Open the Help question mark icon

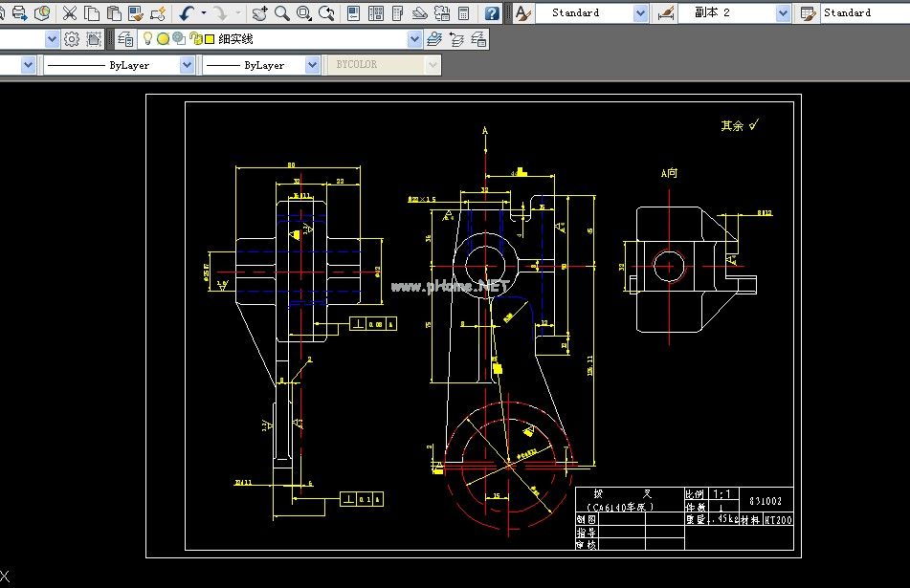pyautogui.click(x=492, y=13)
